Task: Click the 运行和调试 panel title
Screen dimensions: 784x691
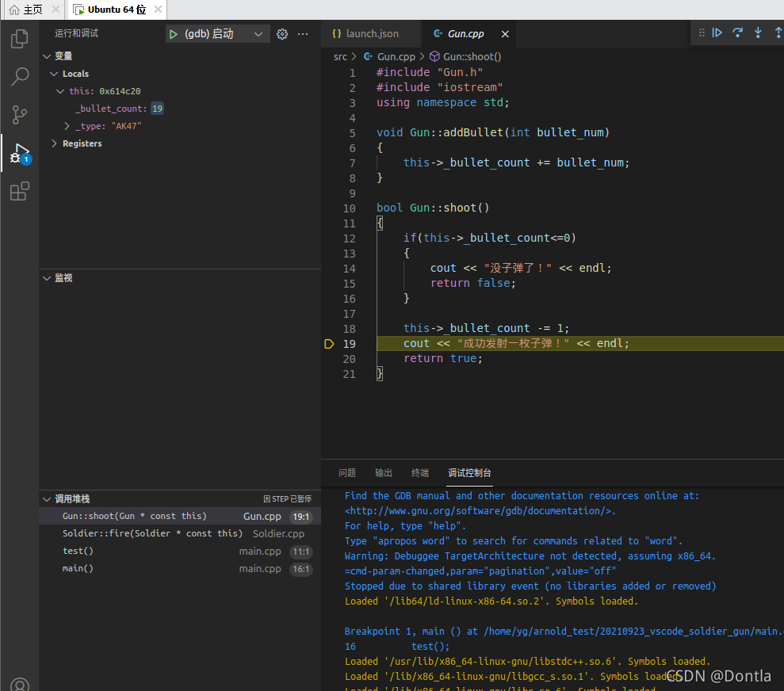Action: click(76, 33)
